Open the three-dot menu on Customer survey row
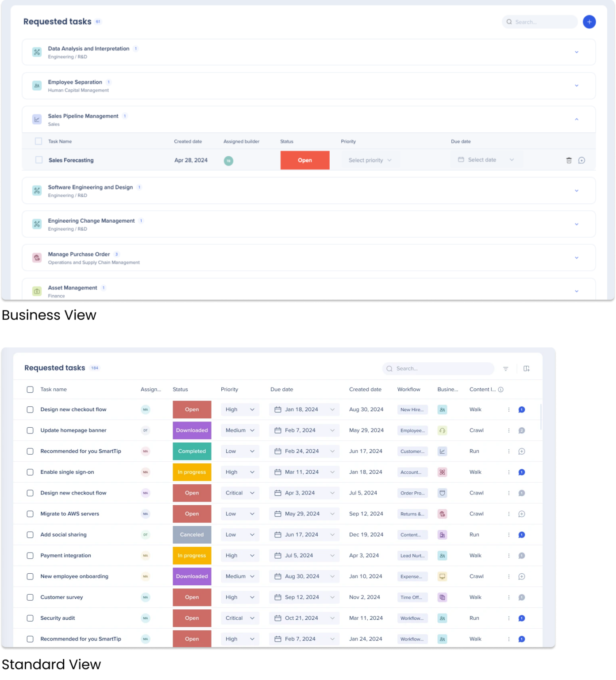The width and height of the screenshot is (616, 680). (x=508, y=597)
